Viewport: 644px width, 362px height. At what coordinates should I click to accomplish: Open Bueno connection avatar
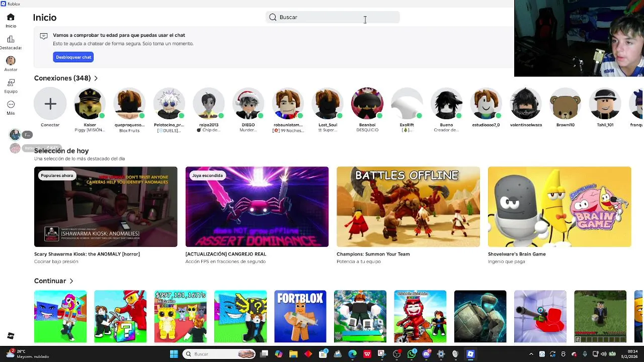(446, 104)
